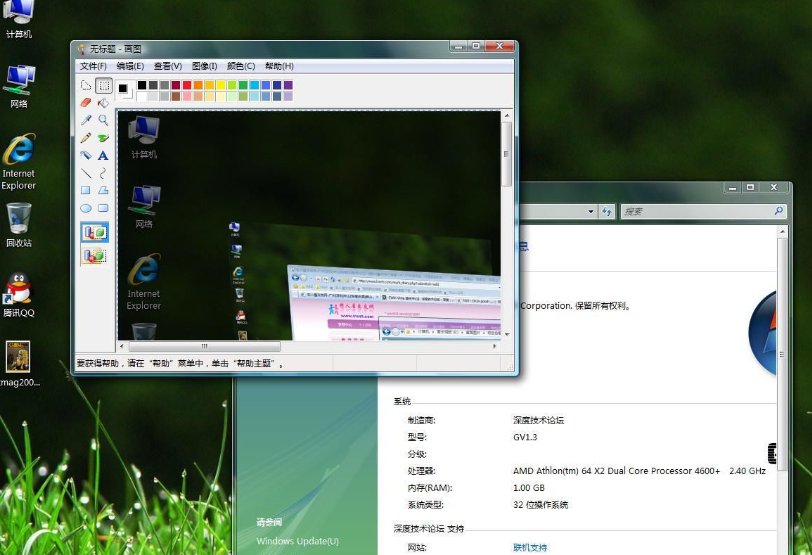
Task: Select the Text tool letter A
Action: point(104,155)
